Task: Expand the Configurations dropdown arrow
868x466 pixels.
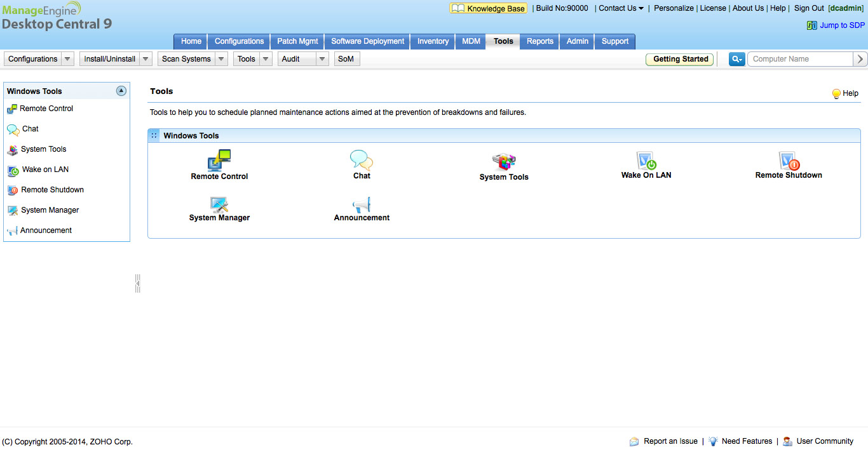Action: (68, 59)
